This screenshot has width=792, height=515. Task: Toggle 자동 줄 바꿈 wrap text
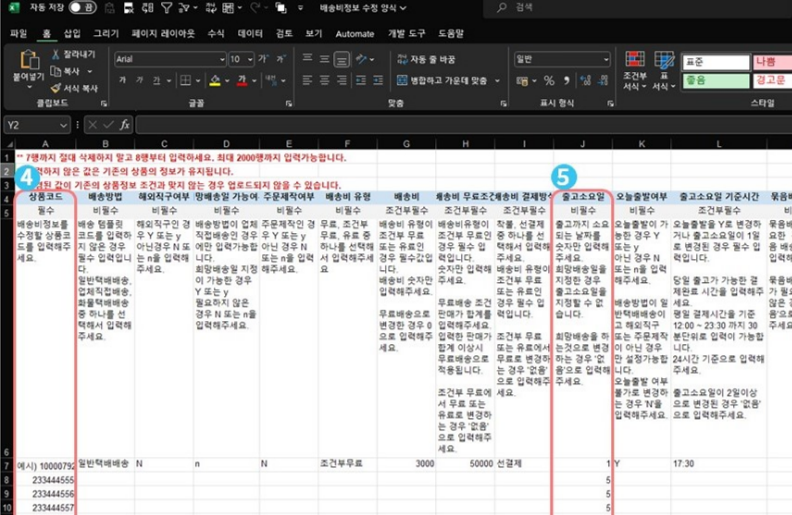[426, 59]
